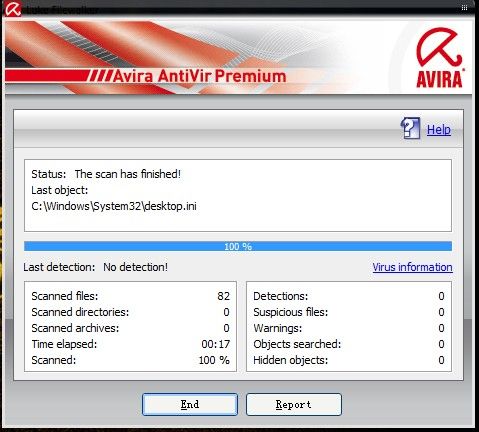Click the Scanned directories label

pyautogui.click(x=80, y=312)
